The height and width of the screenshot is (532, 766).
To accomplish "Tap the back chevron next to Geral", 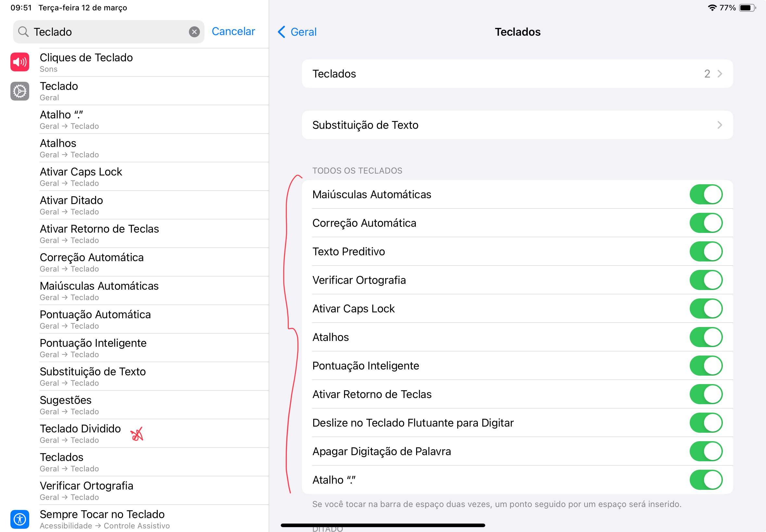I will (x=281, y=32).
